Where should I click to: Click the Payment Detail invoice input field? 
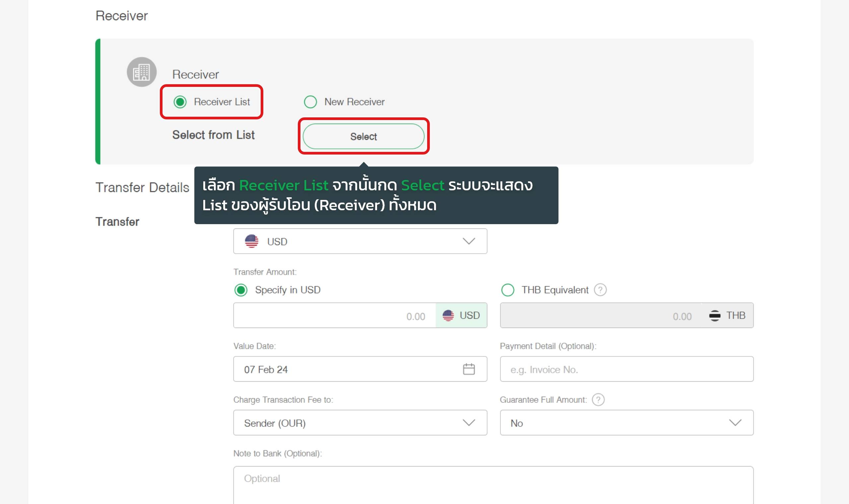click(x=626, y=369)
